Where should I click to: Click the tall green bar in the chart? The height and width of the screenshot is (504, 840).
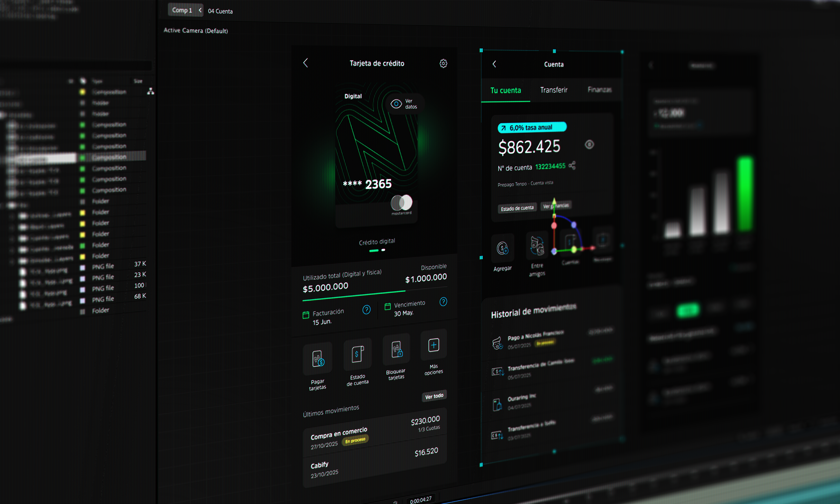[745, 194]
